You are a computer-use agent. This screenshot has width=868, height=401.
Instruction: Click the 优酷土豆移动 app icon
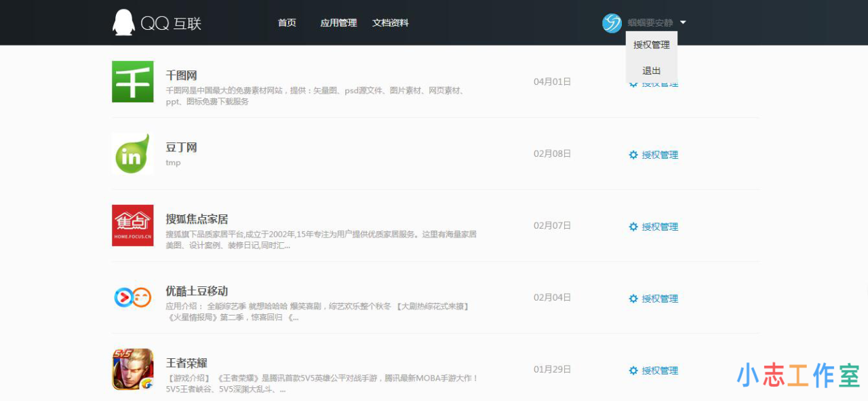pos(132,297)
